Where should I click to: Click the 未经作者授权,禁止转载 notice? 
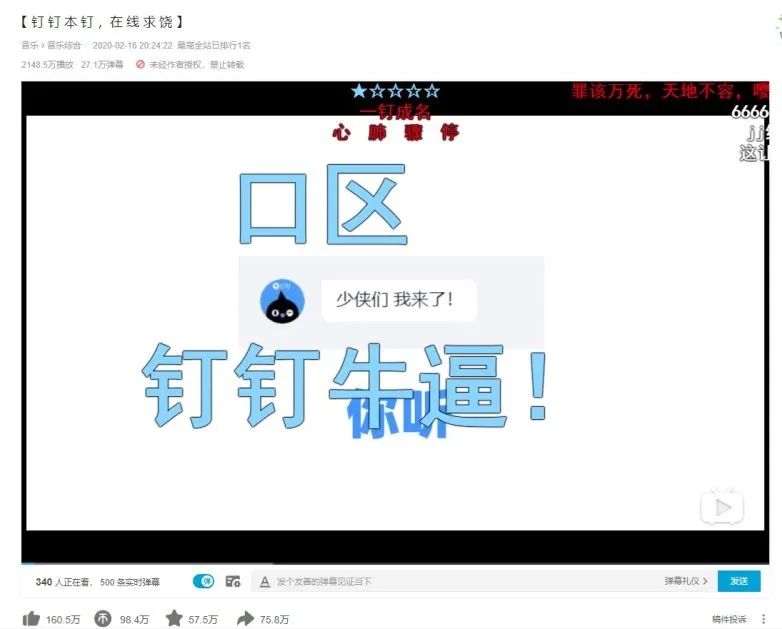196,64
